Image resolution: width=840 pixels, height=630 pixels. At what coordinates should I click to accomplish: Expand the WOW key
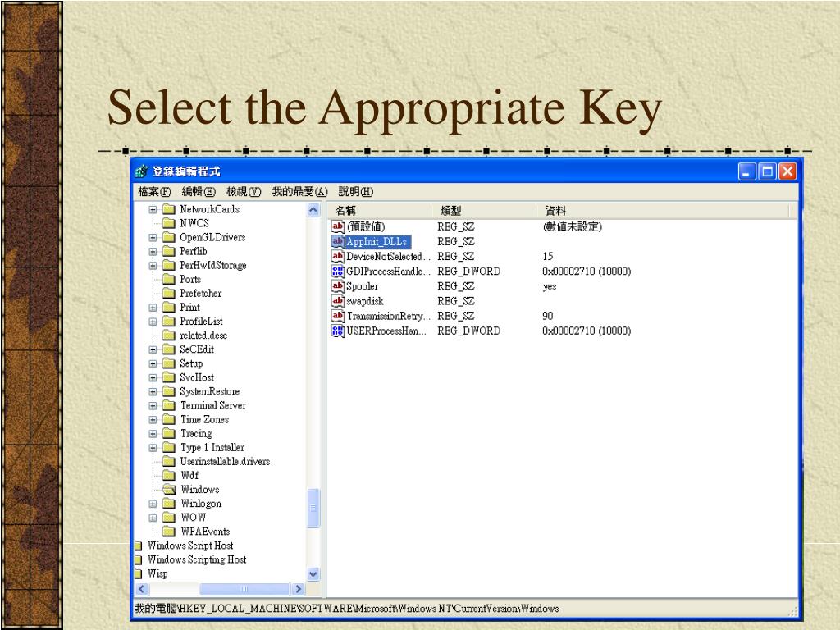click(x=153, y=518)
